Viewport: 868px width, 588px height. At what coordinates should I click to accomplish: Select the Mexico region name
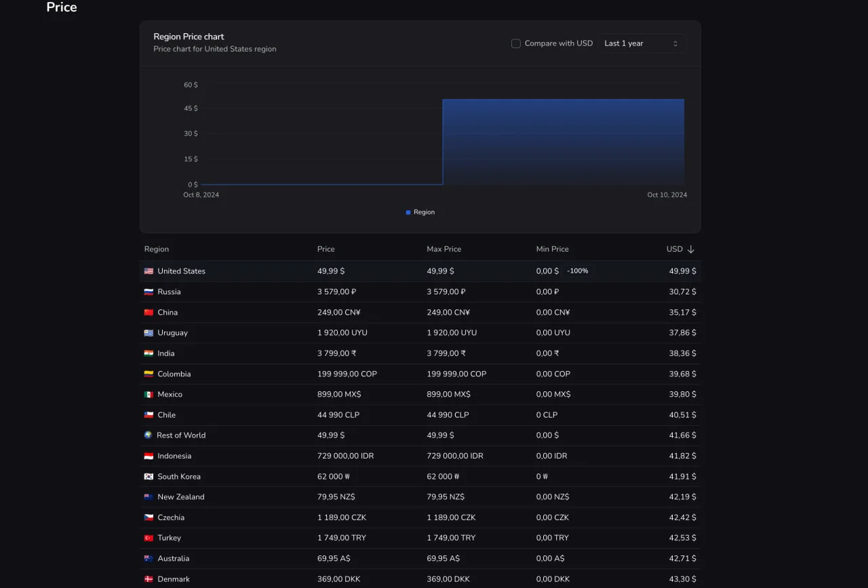click(170, 395)
